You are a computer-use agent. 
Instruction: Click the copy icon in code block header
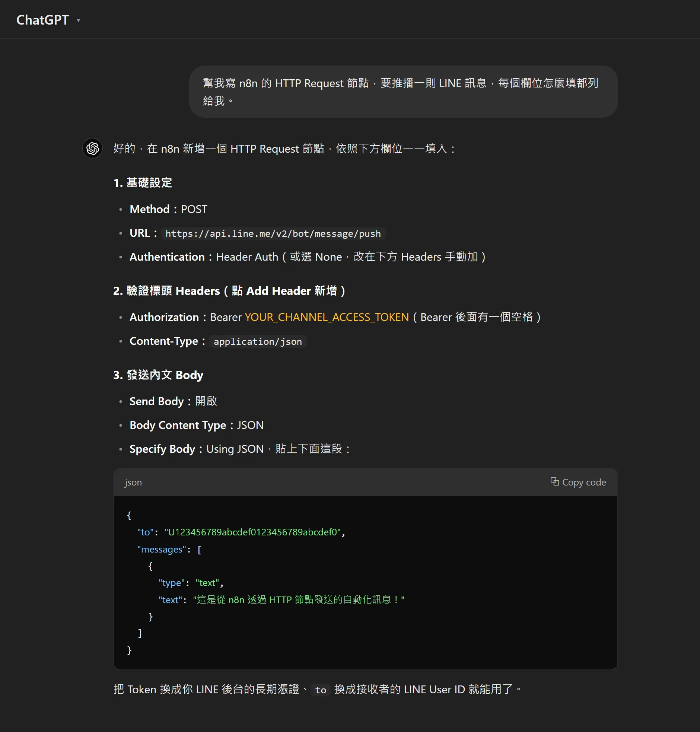(x=554, y=482)
